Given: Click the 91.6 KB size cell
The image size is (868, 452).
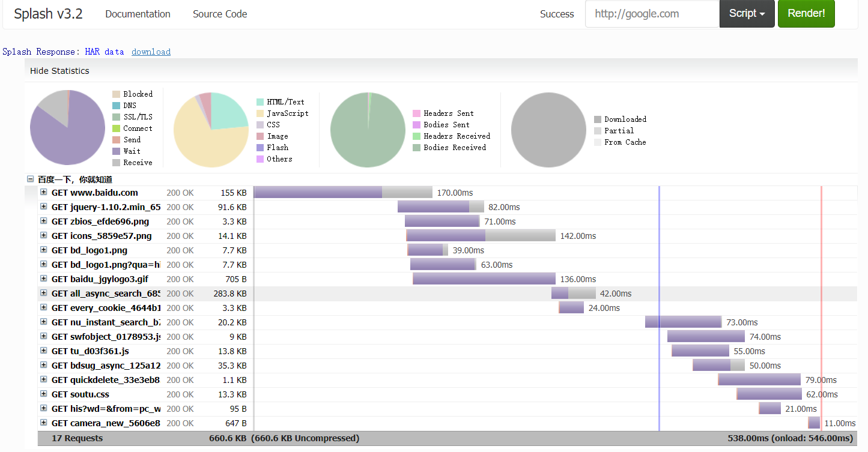Looking at the screenshot, I should 232,207.
